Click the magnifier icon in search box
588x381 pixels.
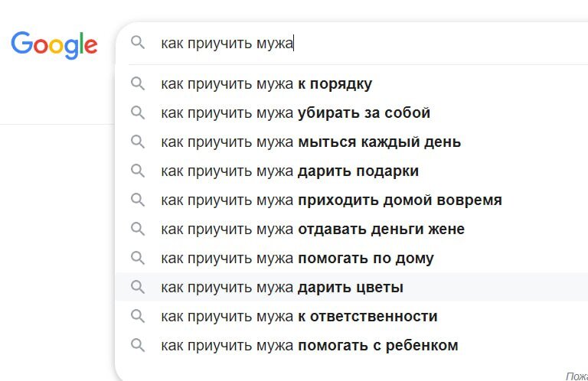(138, 43)
